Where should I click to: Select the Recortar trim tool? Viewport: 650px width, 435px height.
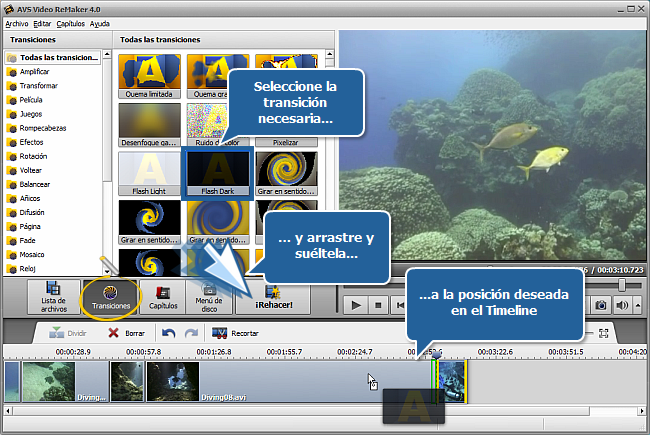[236, 332]
